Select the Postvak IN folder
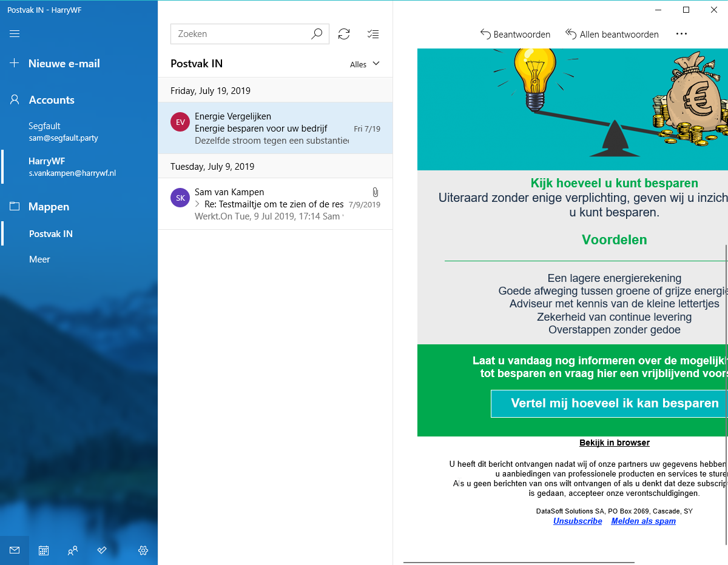Viewport: 728px width, 565px height. [x=51, y=234]
